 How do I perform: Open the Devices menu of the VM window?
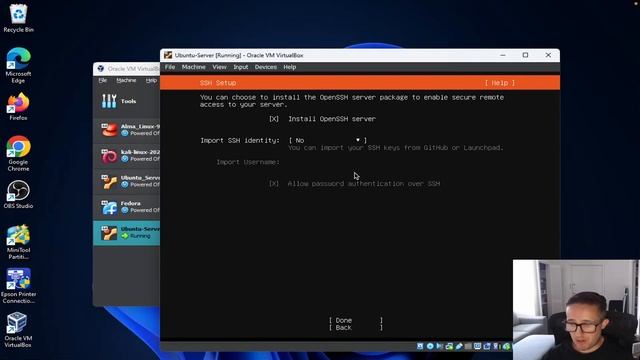pyautogui.click(x=266, y=67)
